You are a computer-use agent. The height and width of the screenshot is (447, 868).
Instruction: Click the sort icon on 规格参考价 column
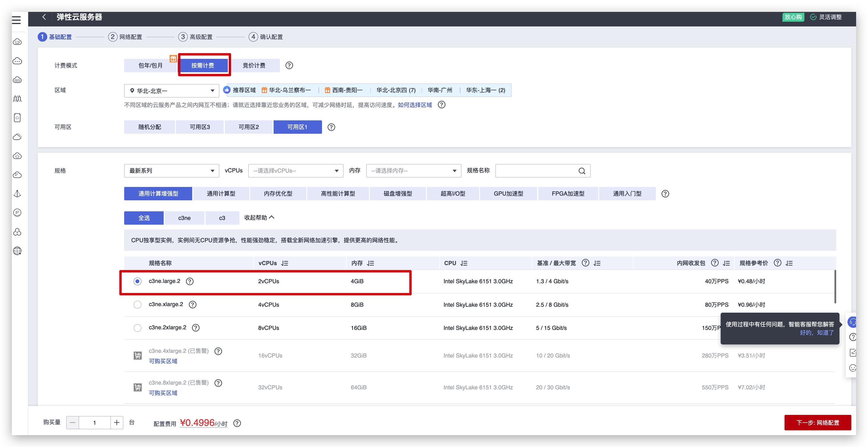[789, 263]
